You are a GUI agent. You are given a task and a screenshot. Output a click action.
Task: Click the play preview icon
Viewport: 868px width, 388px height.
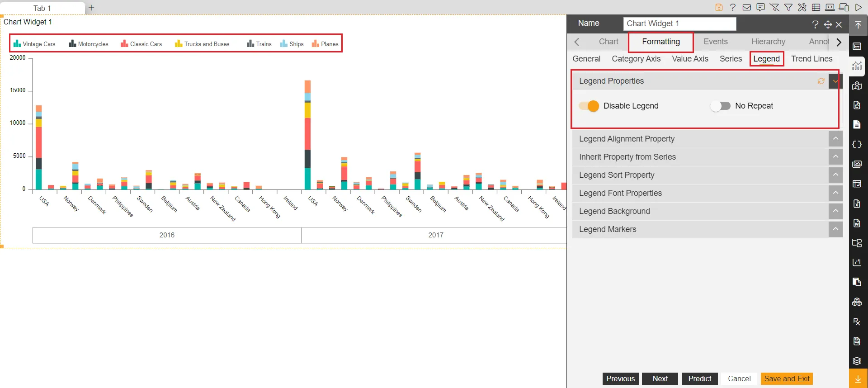(858, 7)
